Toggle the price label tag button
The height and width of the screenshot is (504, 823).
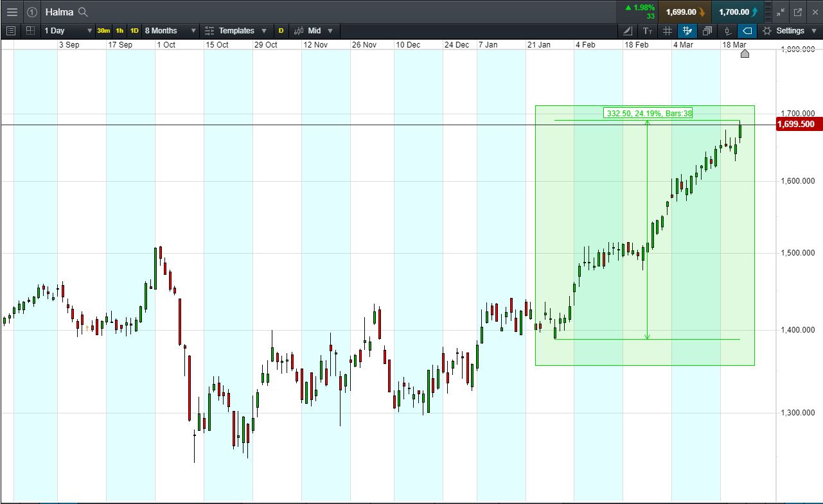click(747, 31)
